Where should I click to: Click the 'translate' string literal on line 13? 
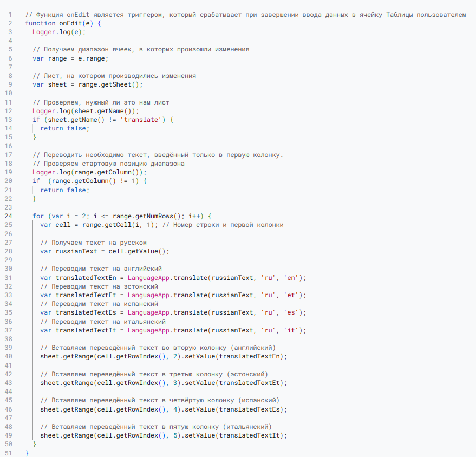[x=141, y=120]
